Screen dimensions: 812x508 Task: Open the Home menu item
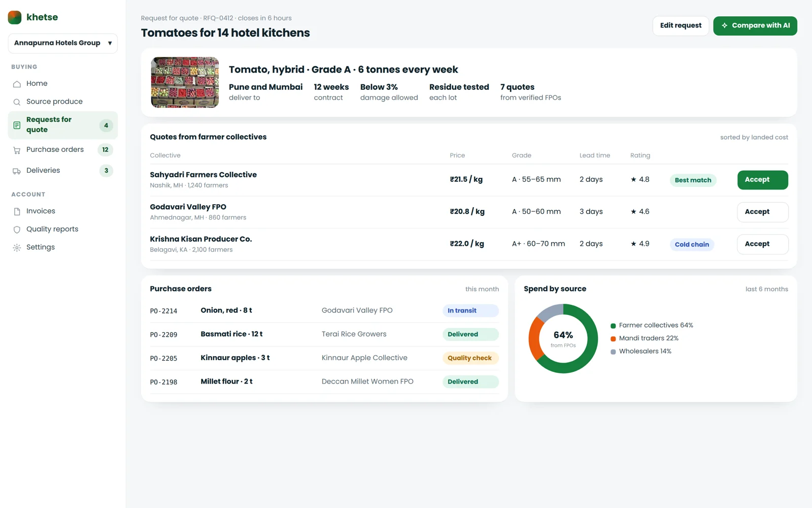coord(63,83)
